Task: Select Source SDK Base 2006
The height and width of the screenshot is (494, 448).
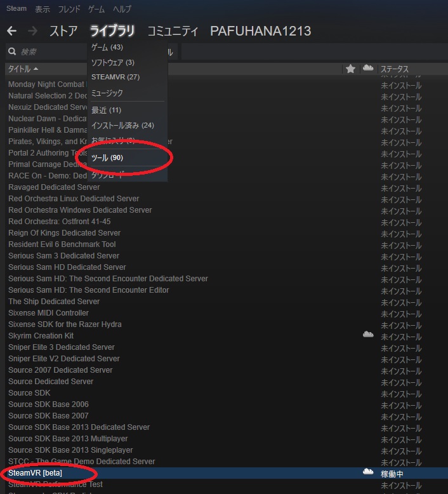Action: [x=48, y=404]
